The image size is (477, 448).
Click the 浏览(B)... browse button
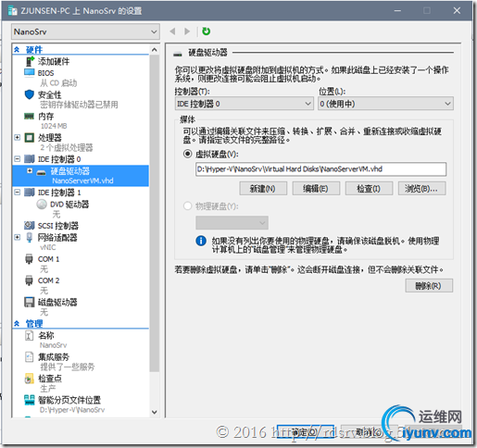tap(421, 189)
